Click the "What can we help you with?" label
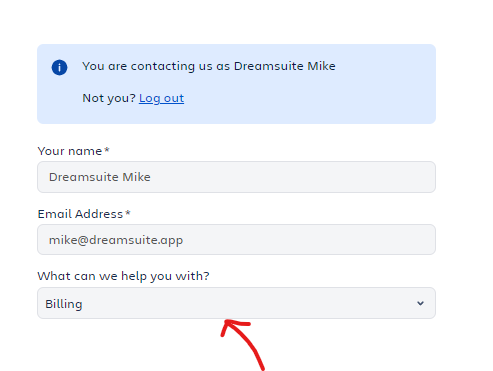 (123, 276)
